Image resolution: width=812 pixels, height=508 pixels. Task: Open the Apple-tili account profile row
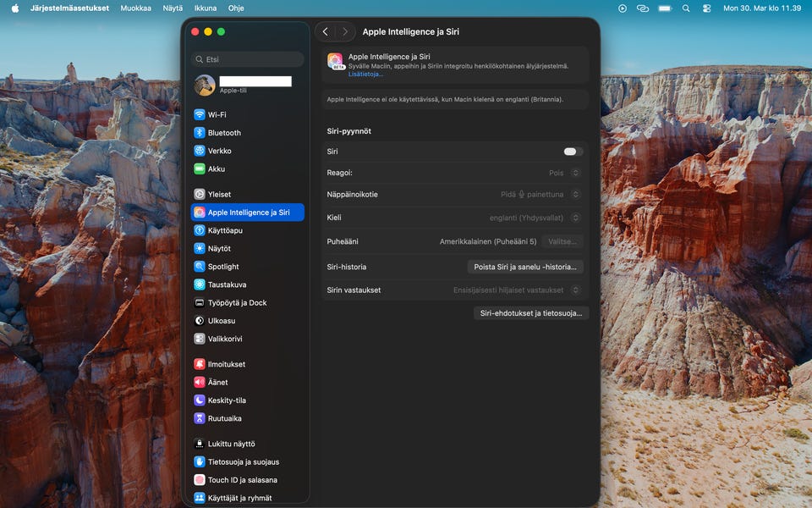[248, 85]
